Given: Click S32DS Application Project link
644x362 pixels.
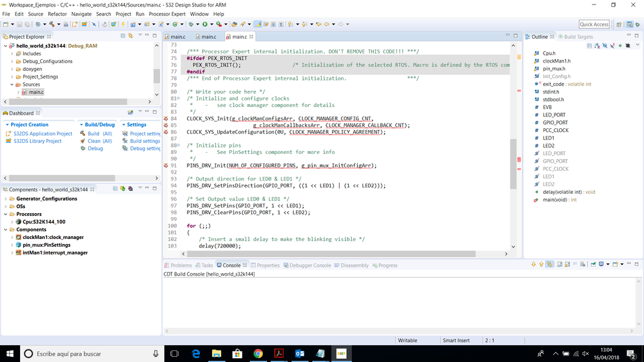Looking at the screenshot, I should pyautogui.click(x=43, y=133).
